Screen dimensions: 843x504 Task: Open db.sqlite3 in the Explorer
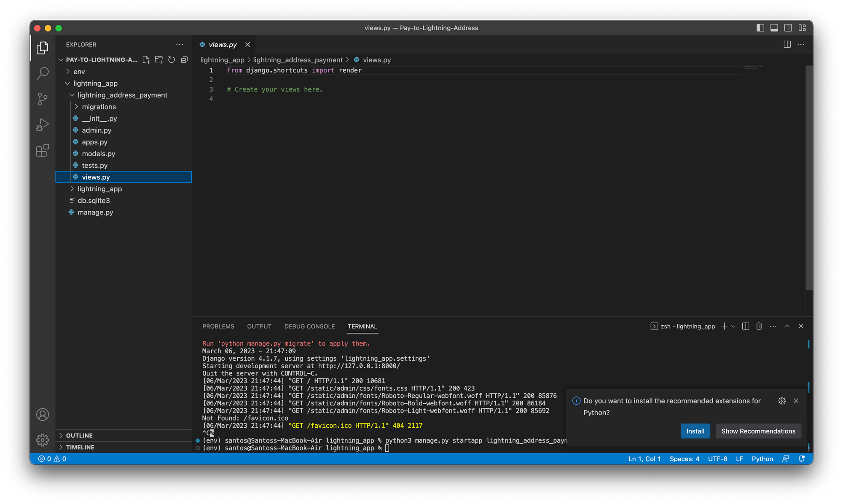[123, 201]
